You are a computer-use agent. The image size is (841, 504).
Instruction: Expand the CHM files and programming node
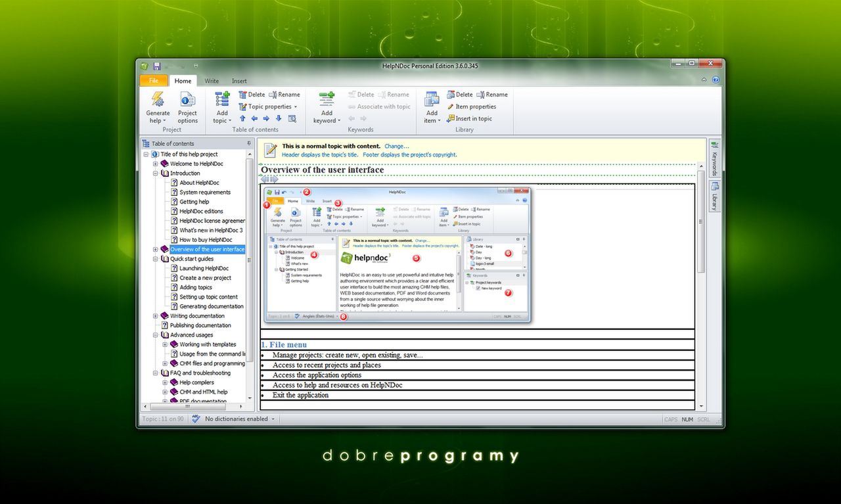166,363
